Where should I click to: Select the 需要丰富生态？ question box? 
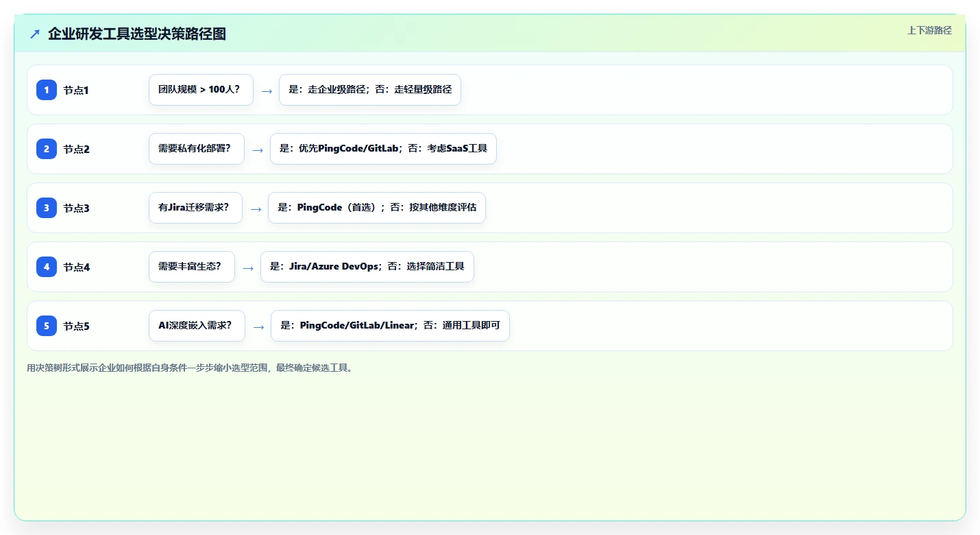click(192, 267)
